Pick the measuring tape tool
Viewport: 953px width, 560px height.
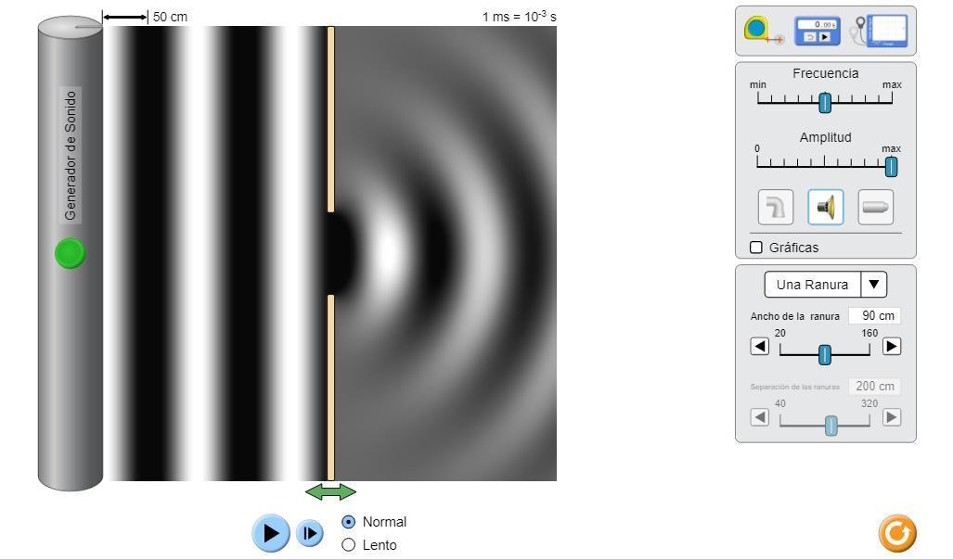pyautogui.click(x=764, y=31)
